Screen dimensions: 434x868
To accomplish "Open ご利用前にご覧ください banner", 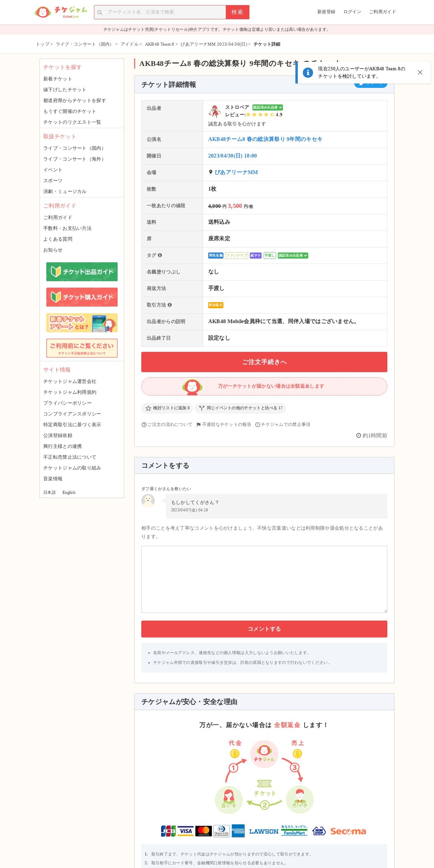I will [82, 348].
